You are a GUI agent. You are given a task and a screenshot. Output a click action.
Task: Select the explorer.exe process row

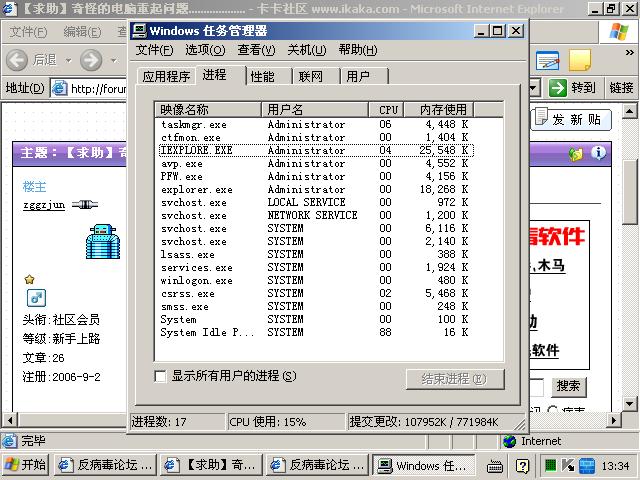316,189
